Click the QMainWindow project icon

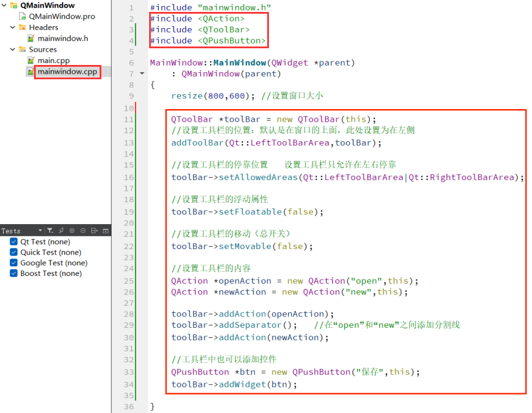pyautogui.click(x=14, y=5)
